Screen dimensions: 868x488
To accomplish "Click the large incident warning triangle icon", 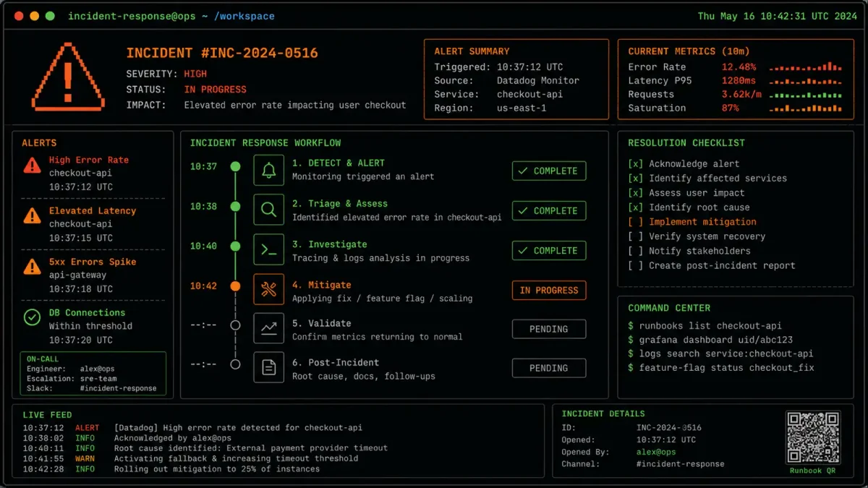I will coord(69,75).
